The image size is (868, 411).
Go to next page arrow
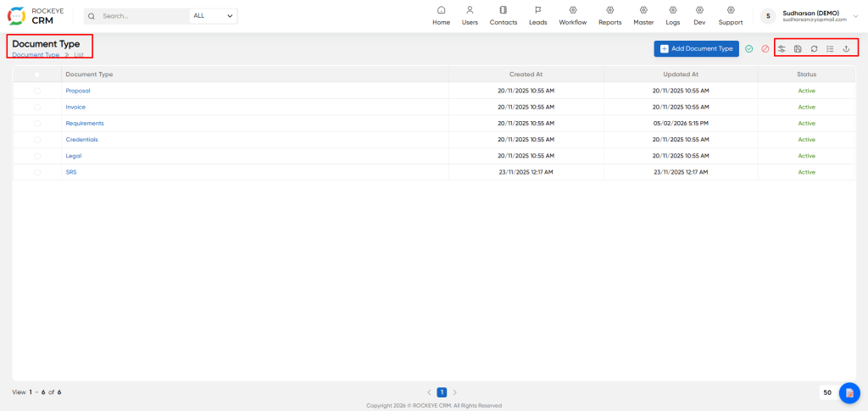(x=455, y=392)
